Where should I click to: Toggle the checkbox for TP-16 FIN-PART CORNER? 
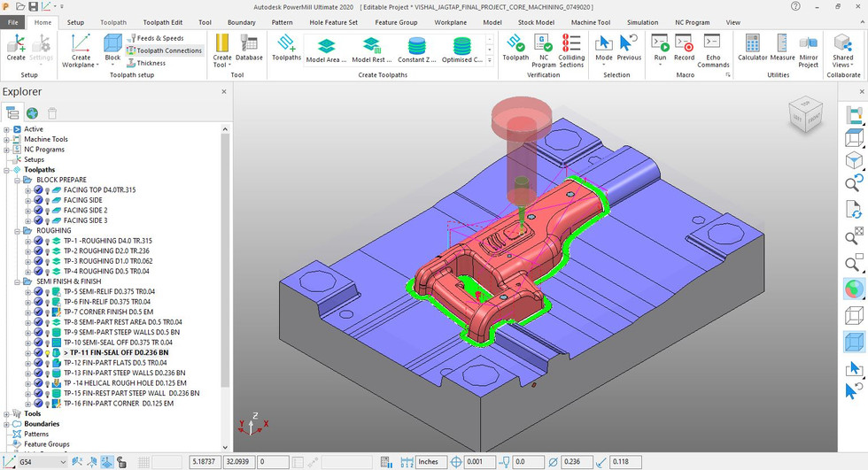[x=38, y=403]
